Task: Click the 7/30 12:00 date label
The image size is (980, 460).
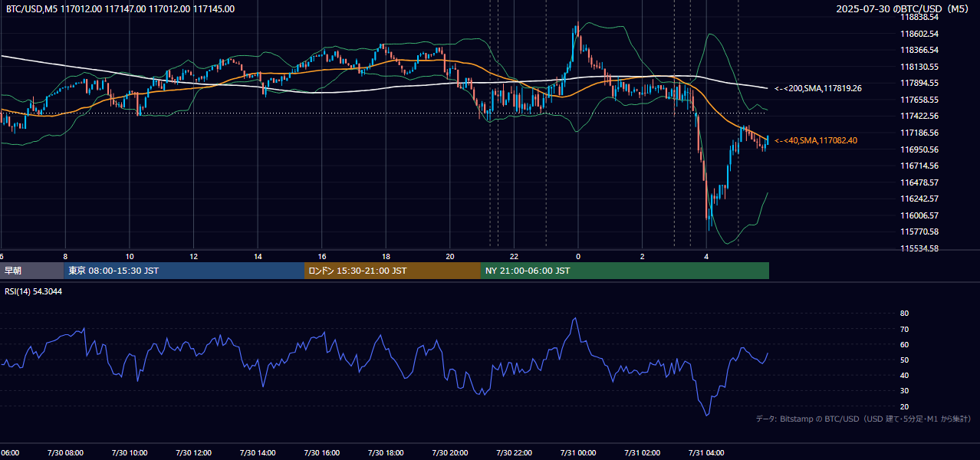Action: (x=193, y=453)
